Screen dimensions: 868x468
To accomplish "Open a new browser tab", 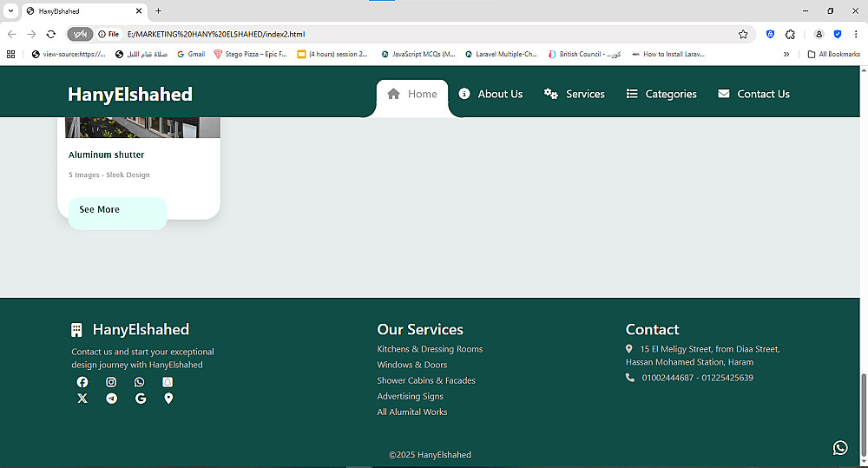I will point(158,11).
